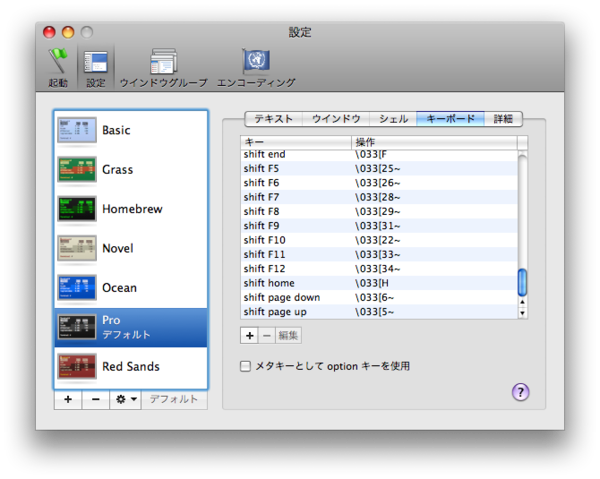Select the Basic profile thumbnail

(77, 130)
